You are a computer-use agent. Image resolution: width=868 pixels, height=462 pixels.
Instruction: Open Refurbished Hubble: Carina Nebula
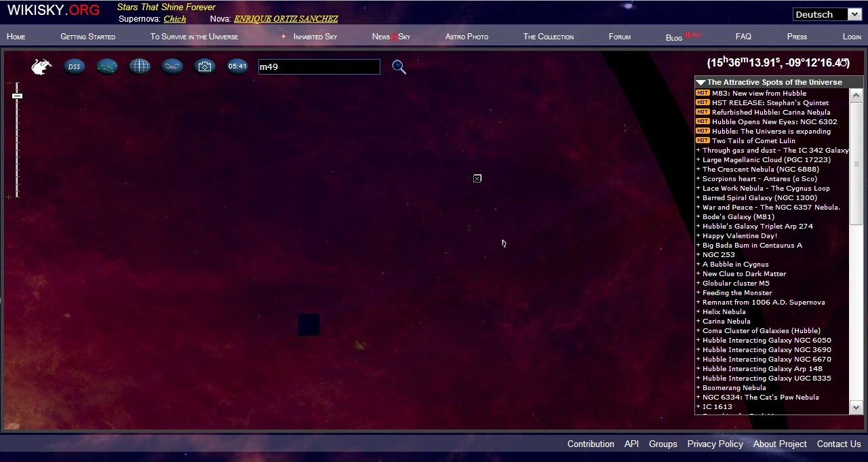coord(771,112)
